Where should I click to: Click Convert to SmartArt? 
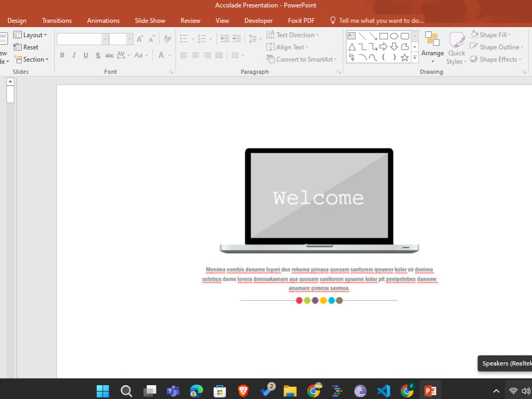[302, 59]
